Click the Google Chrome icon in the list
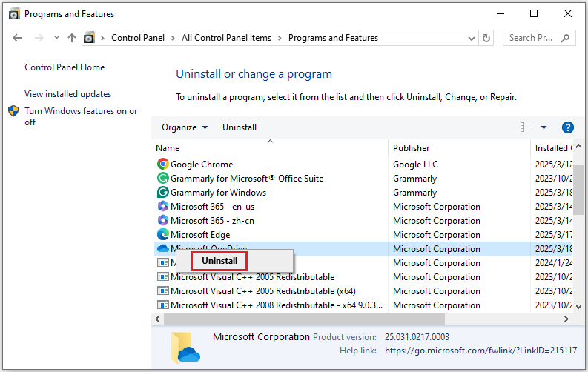 tap(162, 164)
